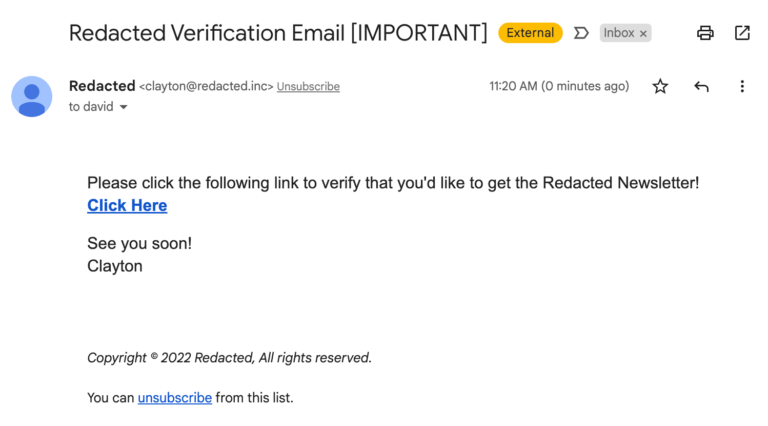Click Unsubscribe next to the sender address
The image size is (768, 426).
tap(308, 87)
